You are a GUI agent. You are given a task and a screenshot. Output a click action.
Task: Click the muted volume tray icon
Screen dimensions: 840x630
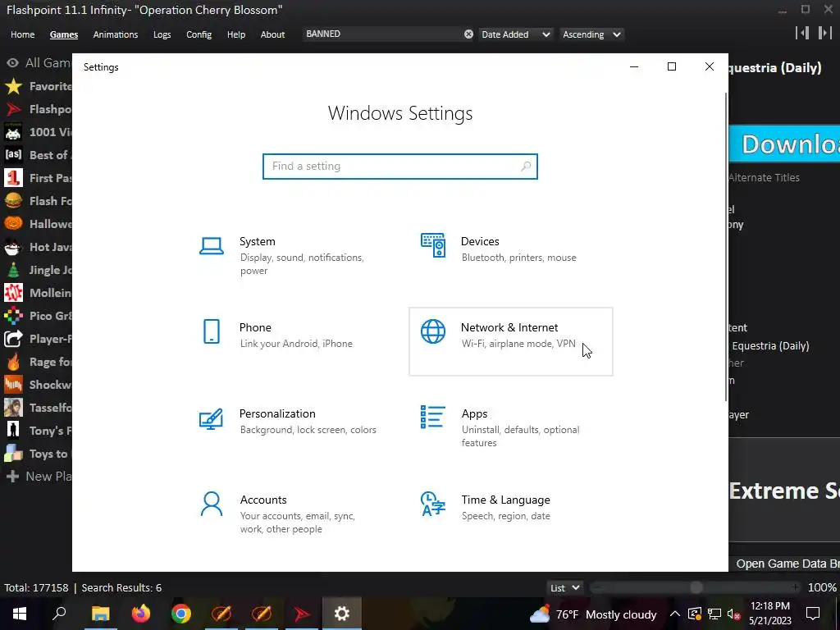[x=734, y=614]
